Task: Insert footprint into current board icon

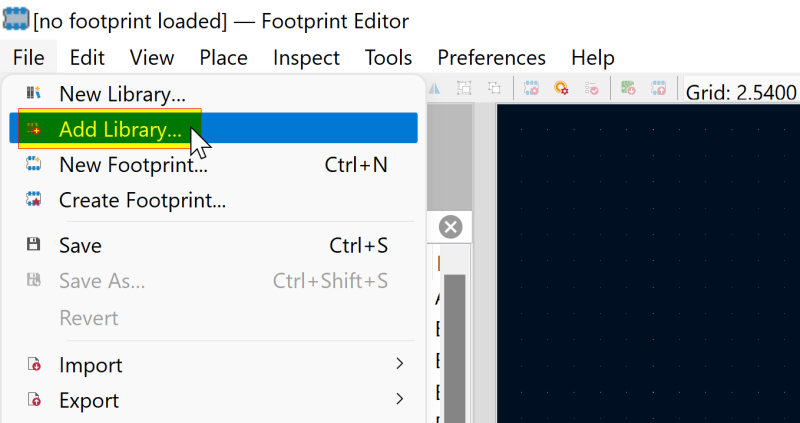Action: (x=659, y=89)
